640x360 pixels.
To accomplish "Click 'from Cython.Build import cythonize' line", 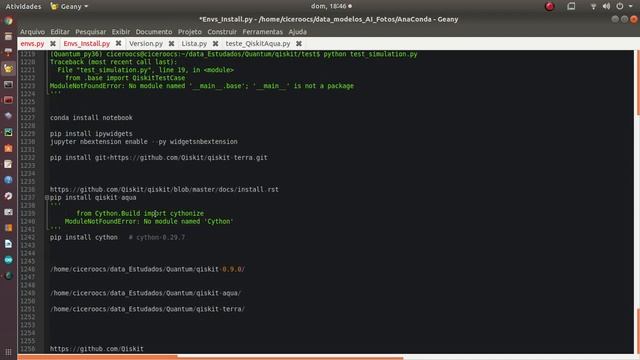I will [x=140, y=213].
